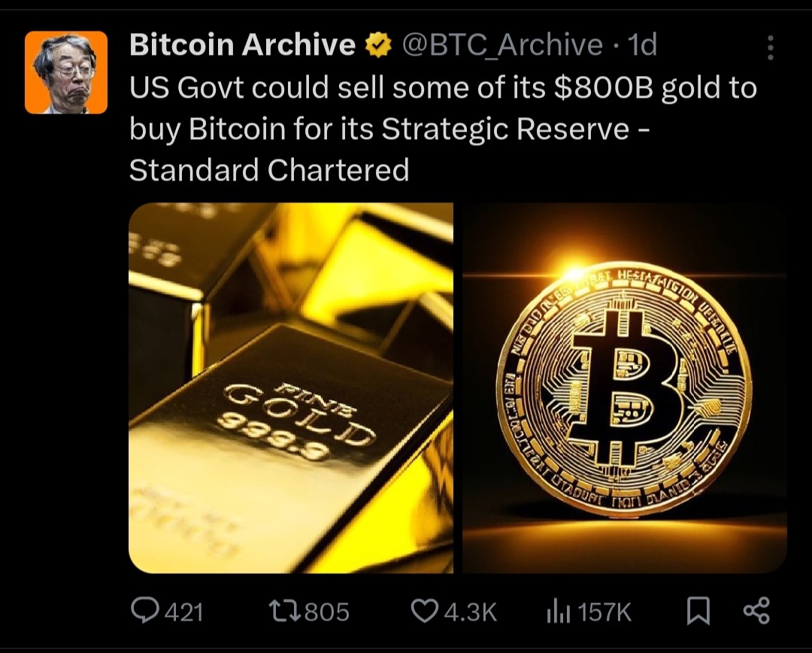Click the 4.3K likes count
Image resolution: width=812 pixels, height=653 pixels.
(x=470, y=612)
